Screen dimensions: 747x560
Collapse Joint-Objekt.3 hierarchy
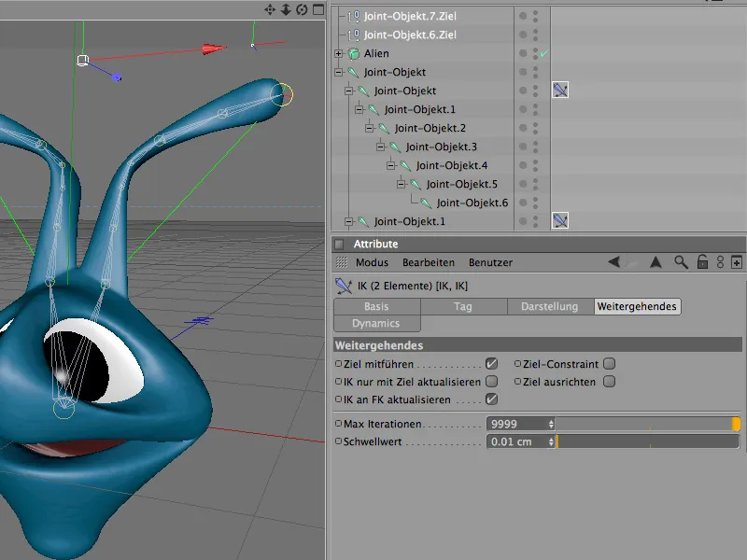coord(381,147)
